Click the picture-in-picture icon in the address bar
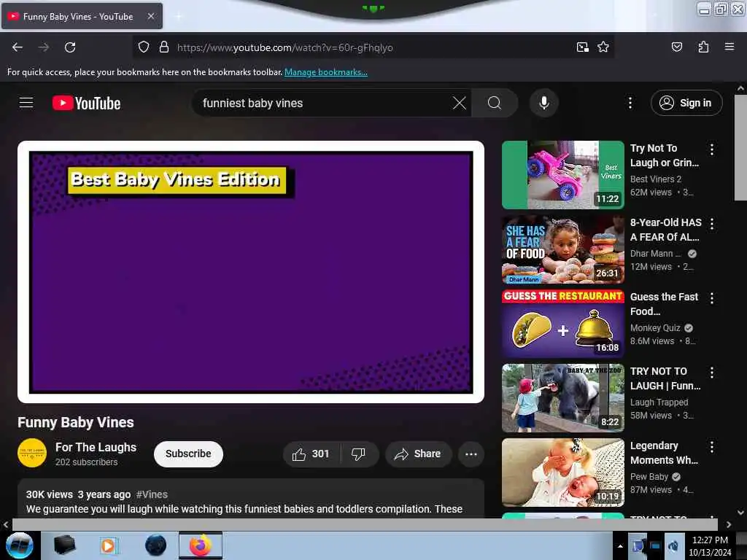The height and width of the screenshot is (560, 747). coord(582,47)
